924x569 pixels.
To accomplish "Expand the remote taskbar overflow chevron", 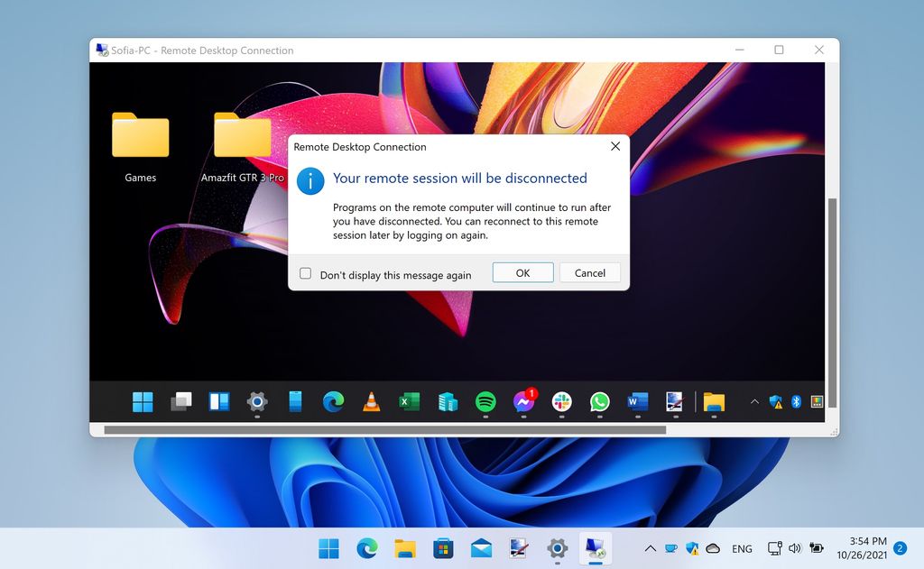I will point(755,401).
